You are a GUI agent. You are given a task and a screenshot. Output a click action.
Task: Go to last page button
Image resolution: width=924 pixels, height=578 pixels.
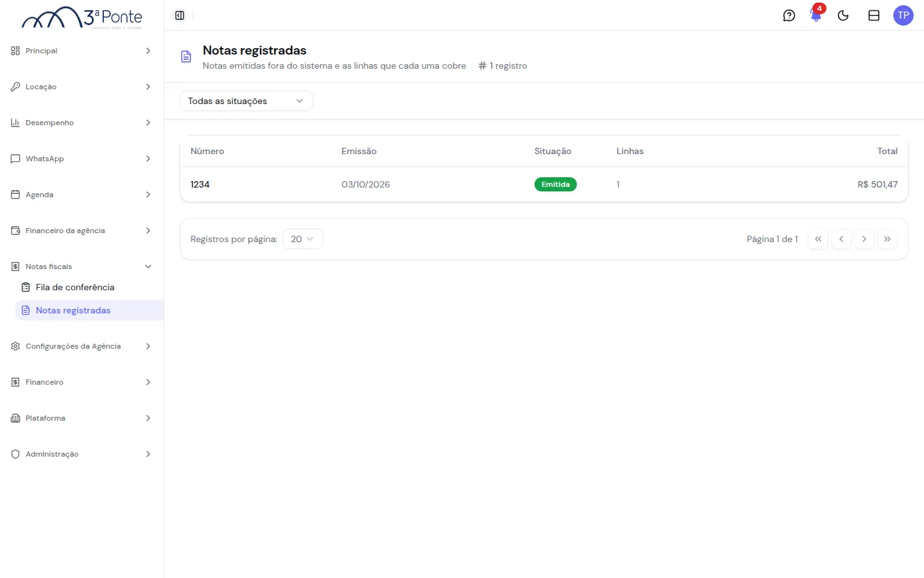point(887,239)
